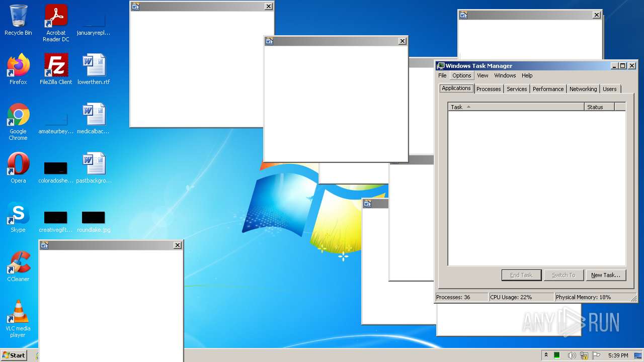The image size is (644, 362).
Task: Close the blank window overlapping the taskbar
Action: point(177,245)
